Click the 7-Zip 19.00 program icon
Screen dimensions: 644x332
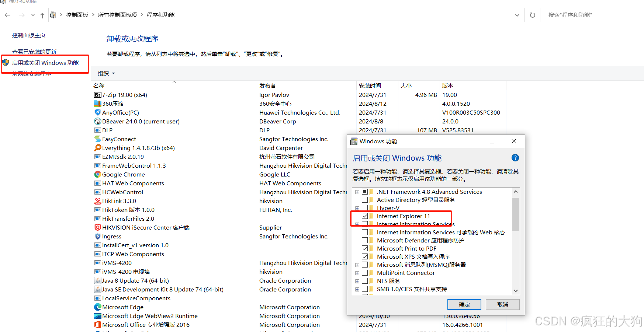click(97, 95)
